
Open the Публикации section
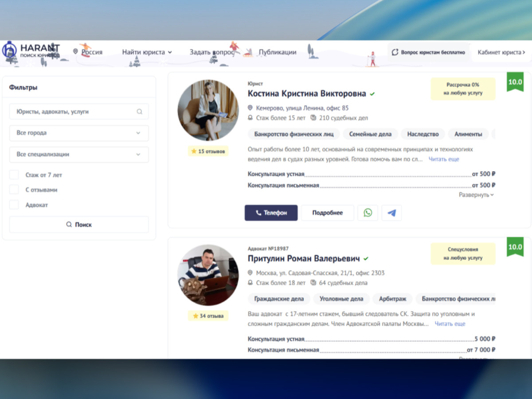278,52
